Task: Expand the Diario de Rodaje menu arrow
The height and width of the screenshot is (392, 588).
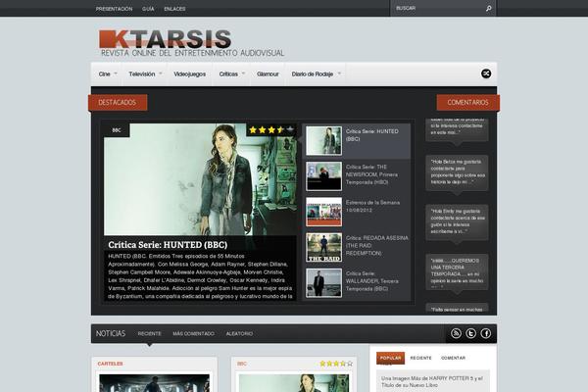Action: coord(339,73)
